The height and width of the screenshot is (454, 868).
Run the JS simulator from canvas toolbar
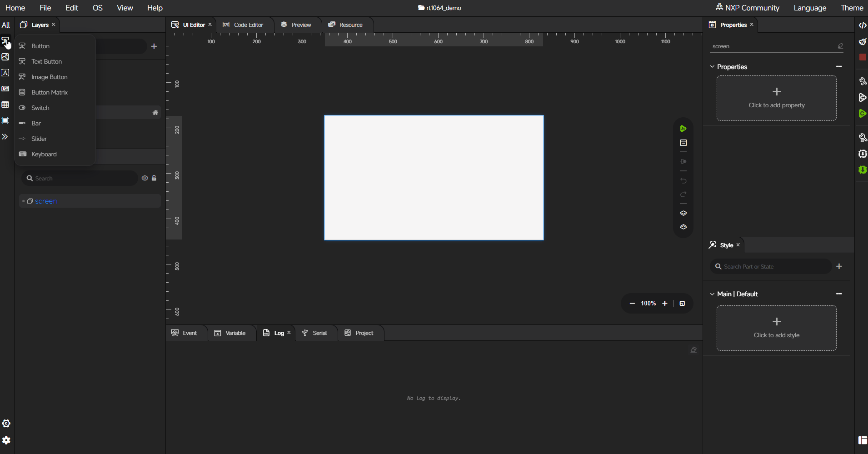coord(683,129)
